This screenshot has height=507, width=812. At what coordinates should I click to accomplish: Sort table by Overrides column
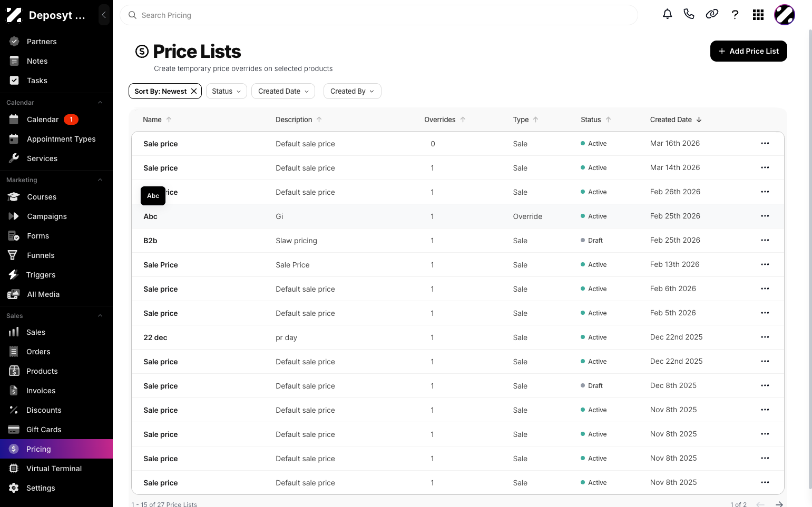[445, 120]
